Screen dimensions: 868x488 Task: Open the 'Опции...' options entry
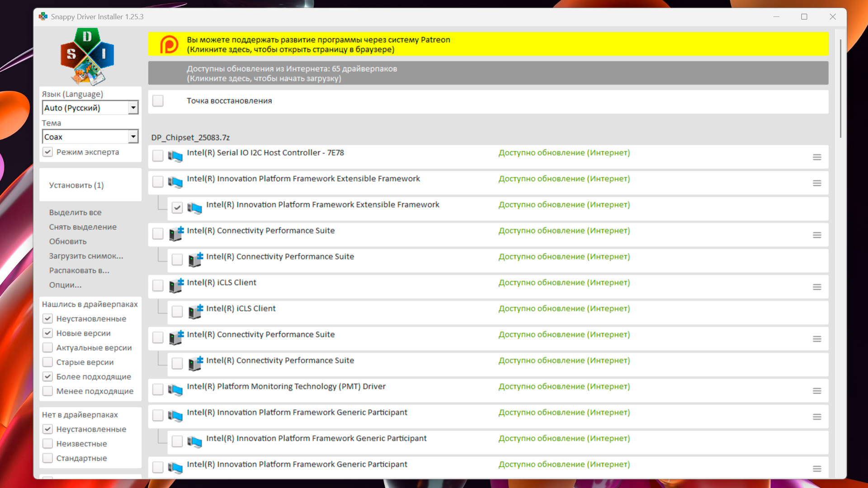(65, 285)
